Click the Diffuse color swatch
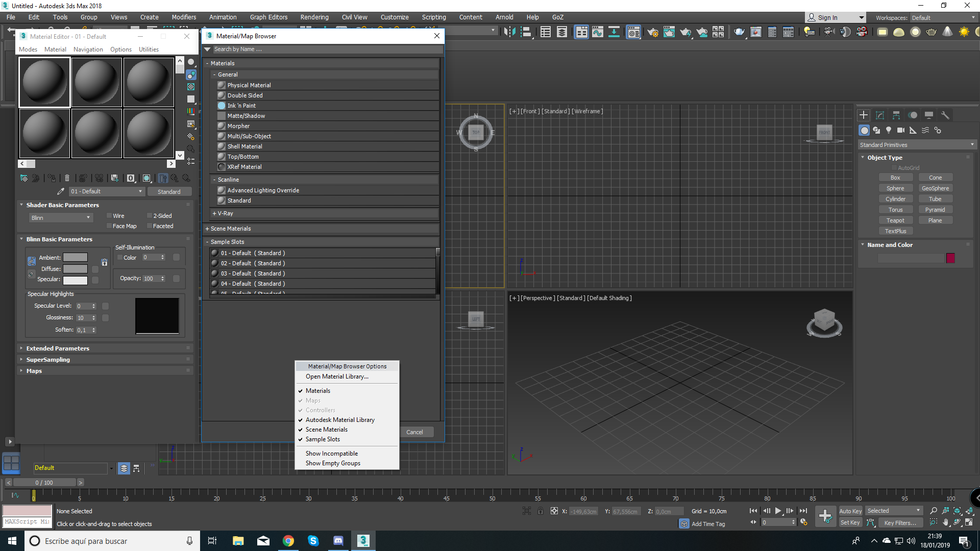Image resolution: width=980 pixels, height=551 pixels. 75,269
